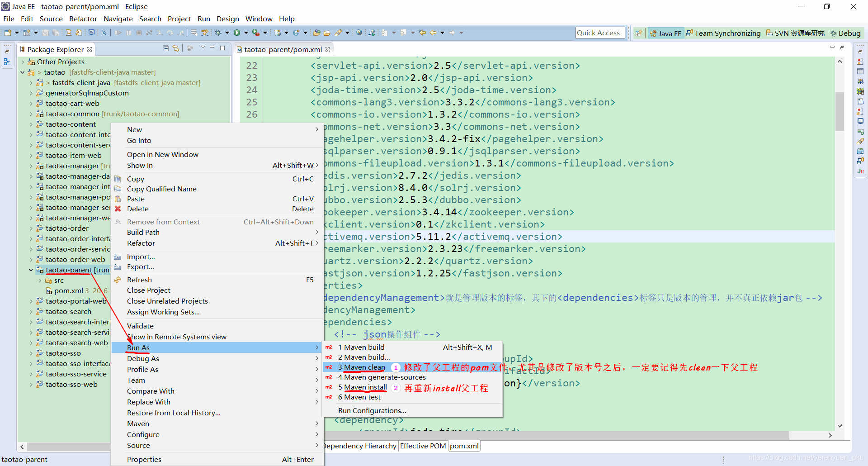Click the Back navigation arrow icon
The width and height of the screenshot is (868, 466).
click(x=433, y=33)
